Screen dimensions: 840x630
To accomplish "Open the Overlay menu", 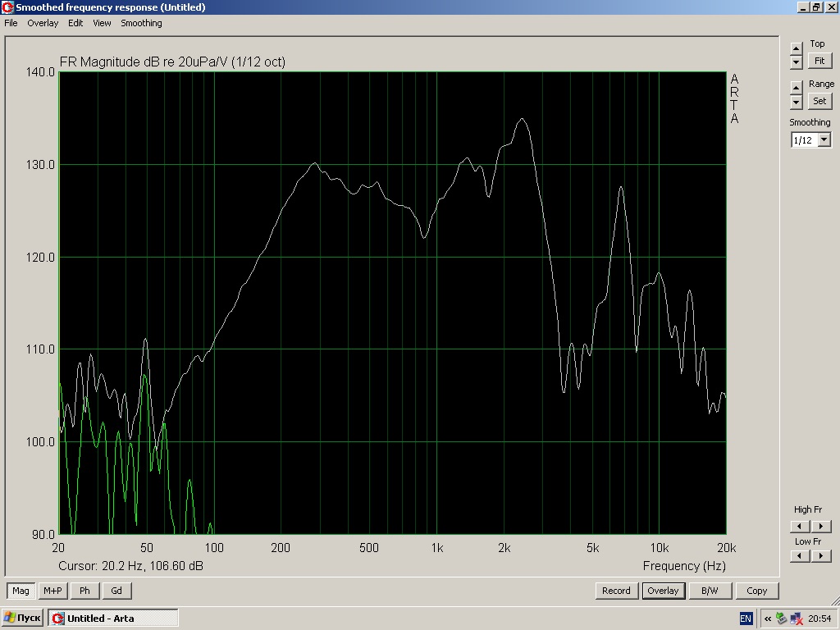I will pyautogui.click(x=43, y=23).
